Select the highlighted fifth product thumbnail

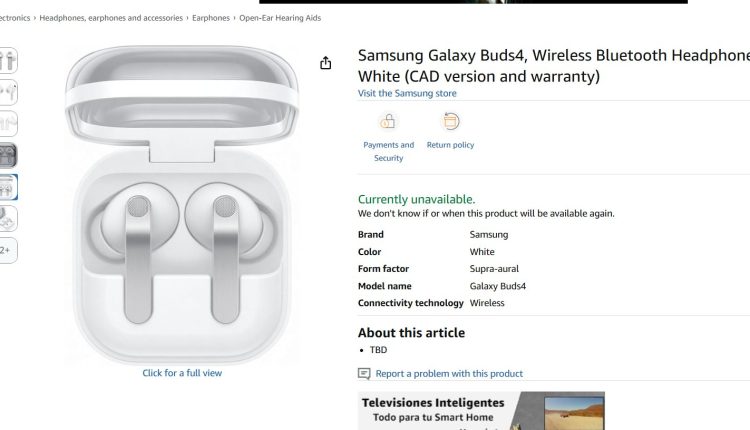coord(8,187)
